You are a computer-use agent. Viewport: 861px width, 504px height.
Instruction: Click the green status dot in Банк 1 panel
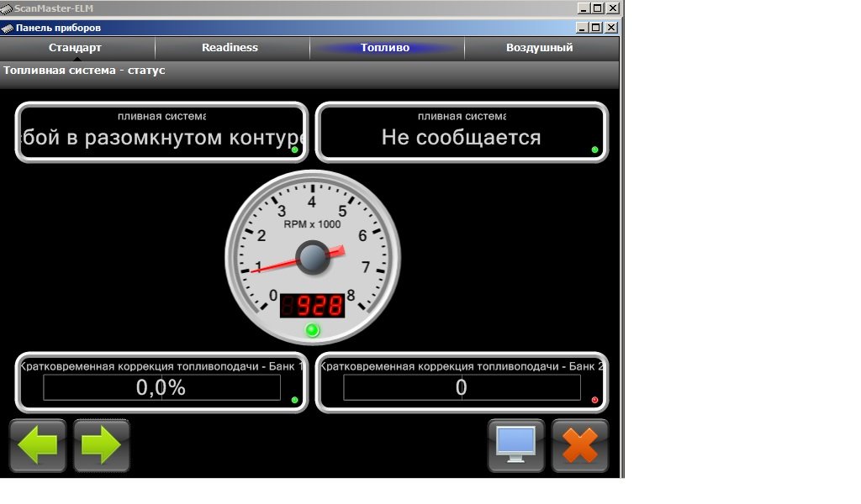294,400
